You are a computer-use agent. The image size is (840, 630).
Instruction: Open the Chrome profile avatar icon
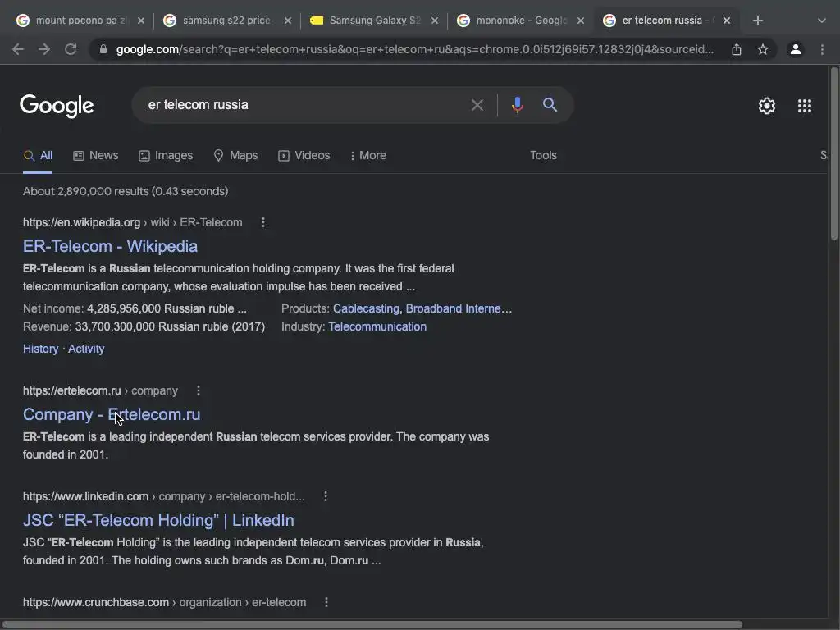pos(796,49)
